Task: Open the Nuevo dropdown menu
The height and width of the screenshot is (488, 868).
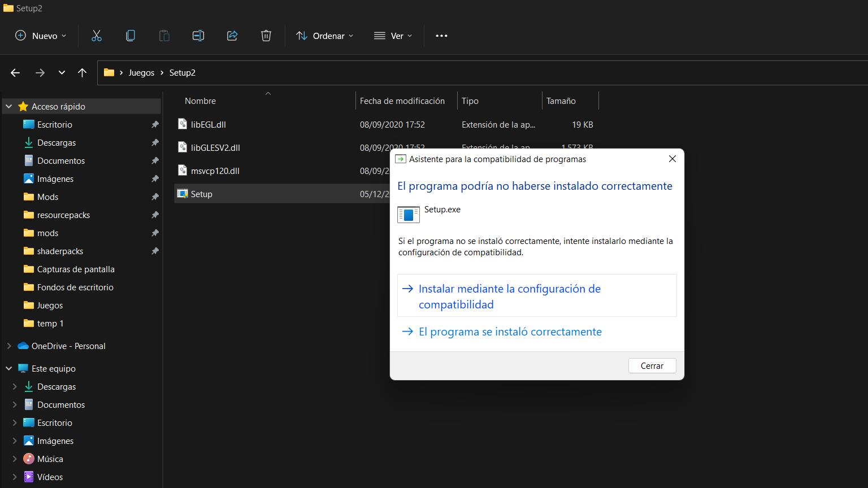Action: [41, 36]
